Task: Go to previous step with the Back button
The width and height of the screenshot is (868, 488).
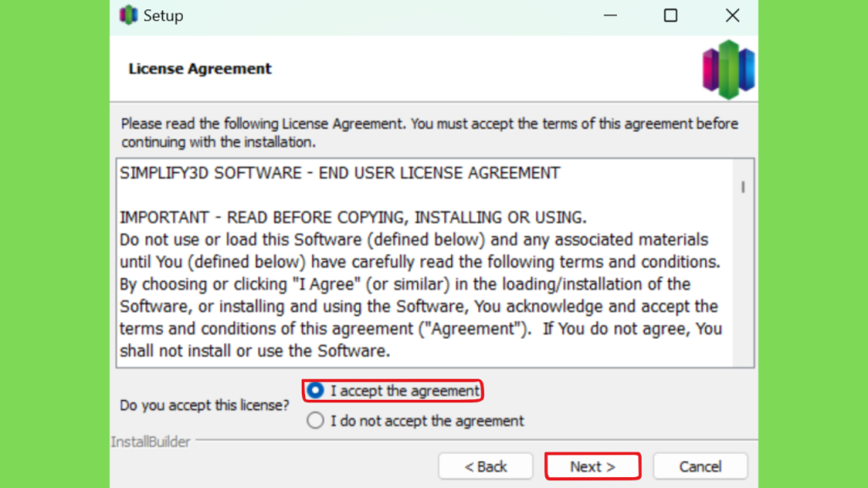Action: [486, 467]
